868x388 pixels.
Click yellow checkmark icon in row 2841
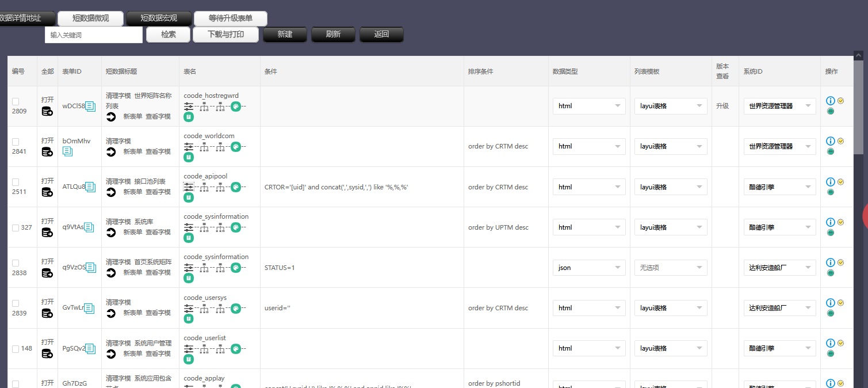(x=840, y=141)
